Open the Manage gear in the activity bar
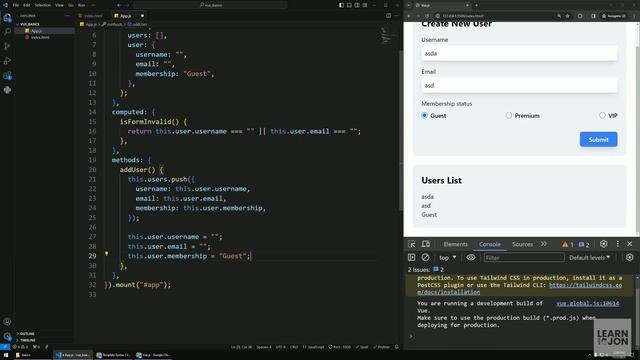The image size is (640, 360). tap(7, 336)
